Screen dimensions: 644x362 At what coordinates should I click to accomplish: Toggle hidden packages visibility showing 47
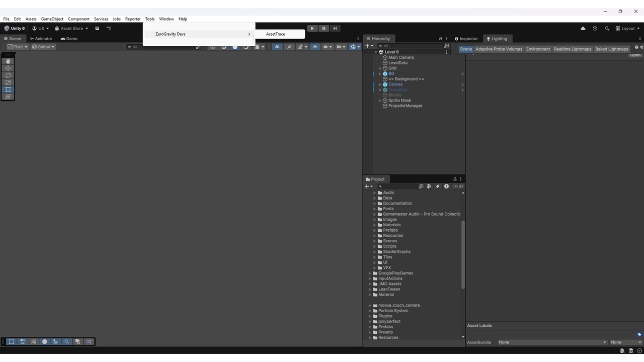click(x=458, y=187)
